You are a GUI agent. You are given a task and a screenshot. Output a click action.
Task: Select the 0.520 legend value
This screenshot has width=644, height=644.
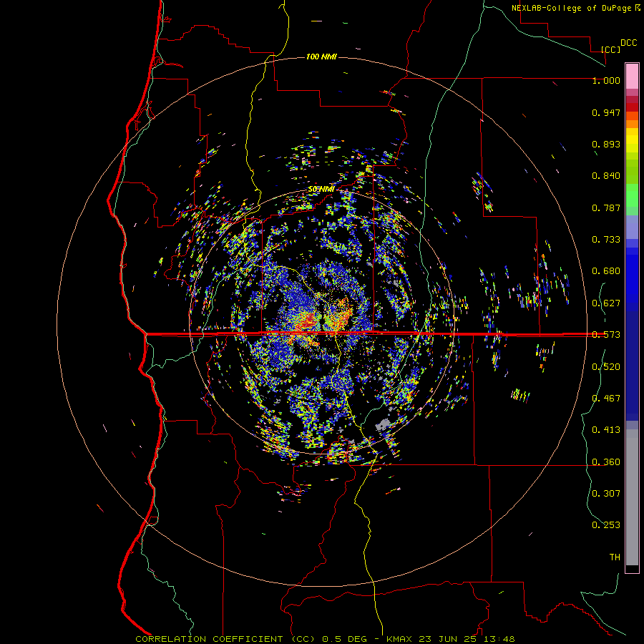pos(606,367)
